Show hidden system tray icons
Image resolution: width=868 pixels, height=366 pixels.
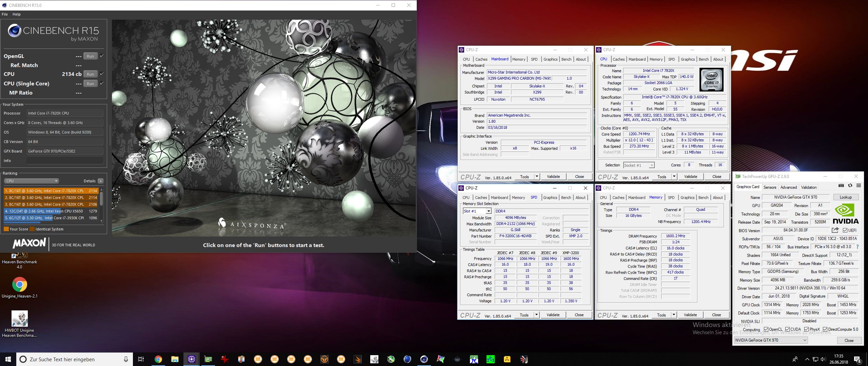(x=807, y=359)
